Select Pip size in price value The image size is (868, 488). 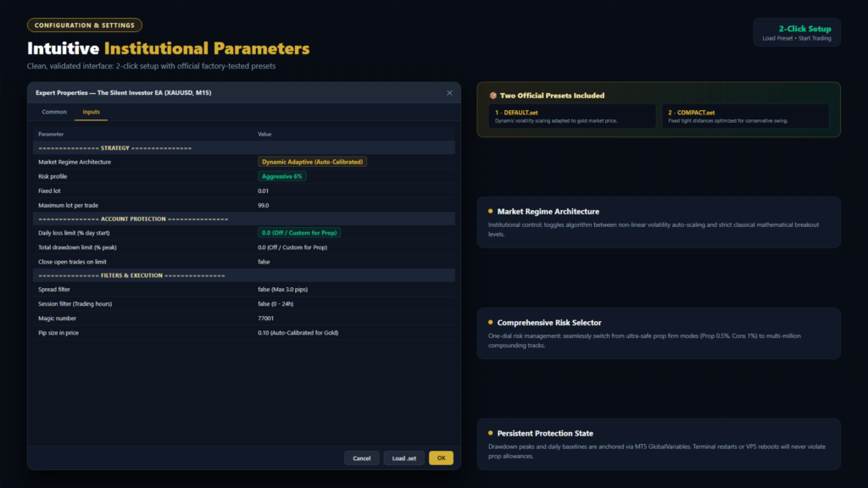click(298, 332)
